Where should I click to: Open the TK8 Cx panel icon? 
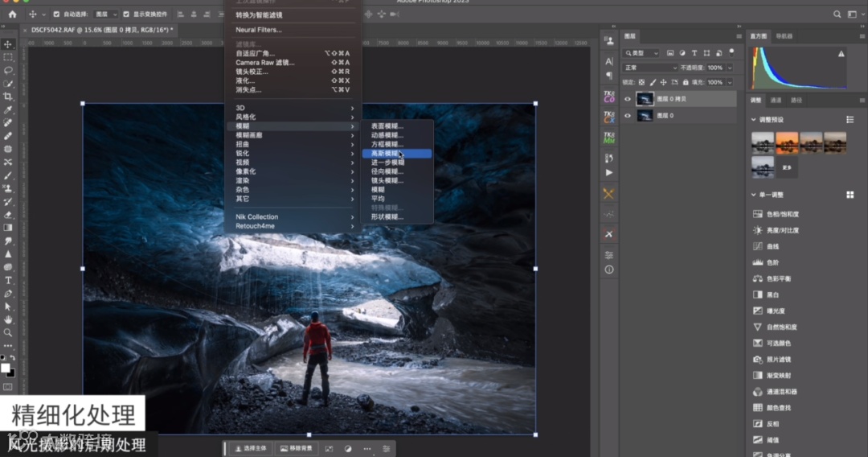(609, 117)
